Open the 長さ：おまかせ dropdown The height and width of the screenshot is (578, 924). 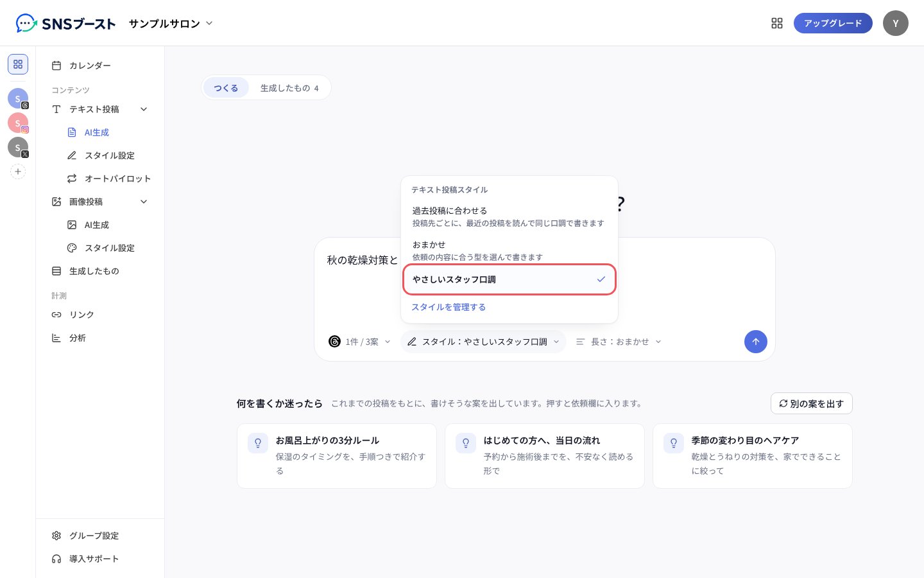point(619,342)
